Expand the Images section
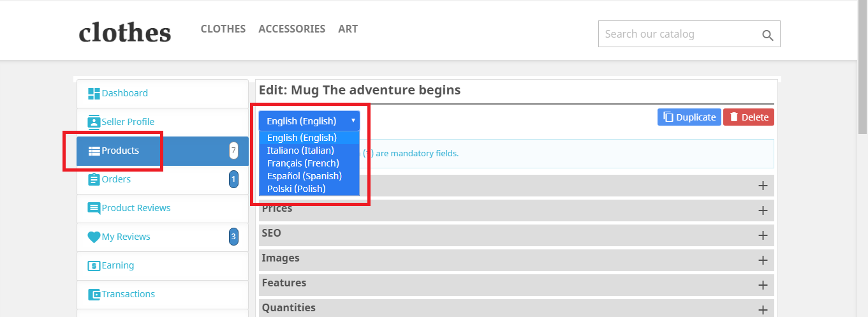This screenshot has height=317, width=868. coord(762,260)
